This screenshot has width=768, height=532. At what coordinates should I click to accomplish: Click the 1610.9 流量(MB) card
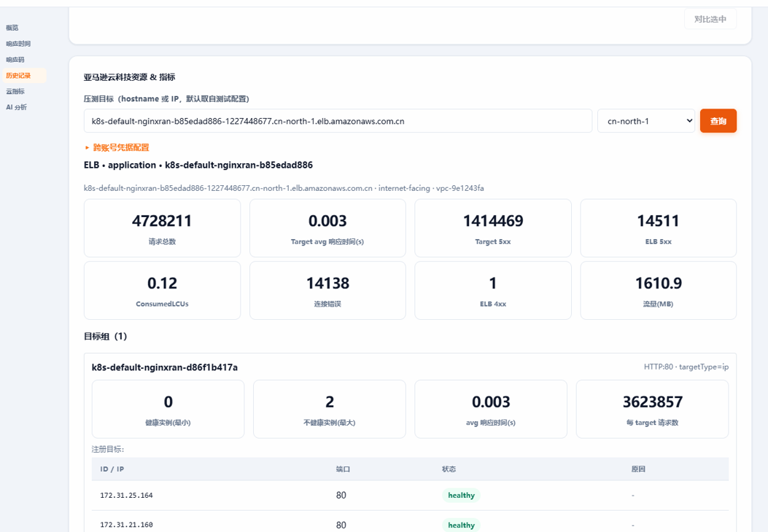[659, 290]
